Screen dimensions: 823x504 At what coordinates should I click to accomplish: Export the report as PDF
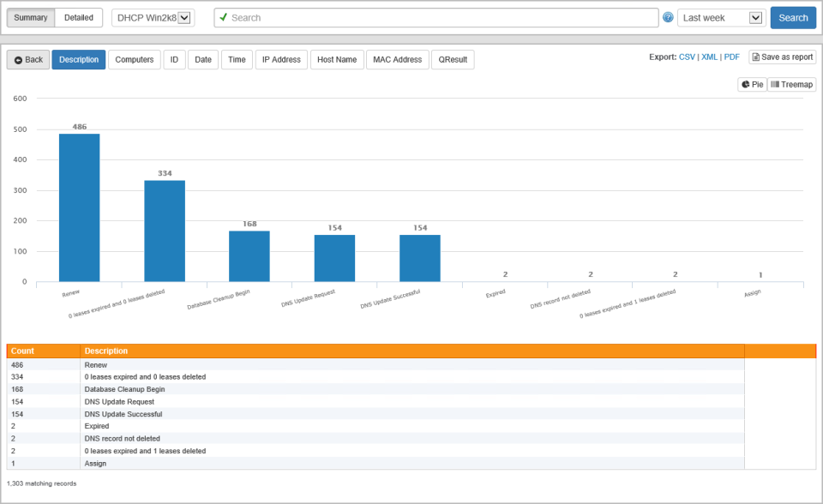pyautogui.click(x=731, y=57)
